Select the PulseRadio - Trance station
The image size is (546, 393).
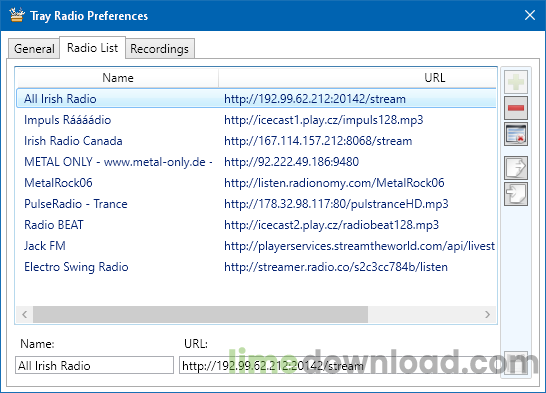[76, 204]
